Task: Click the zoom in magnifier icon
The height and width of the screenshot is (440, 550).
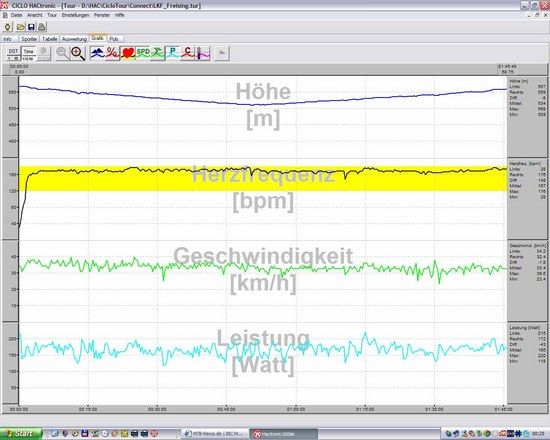Action: (x=78, y=53)
